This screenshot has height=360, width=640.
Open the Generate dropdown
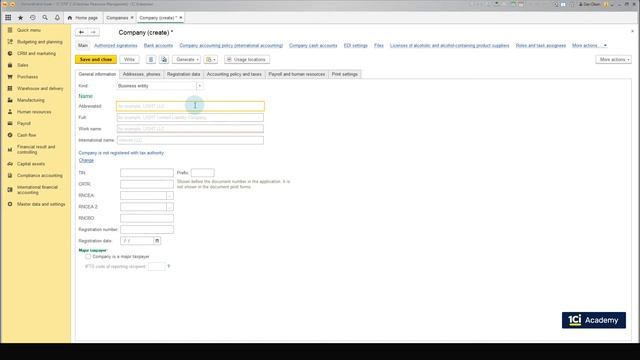(187, 60)
